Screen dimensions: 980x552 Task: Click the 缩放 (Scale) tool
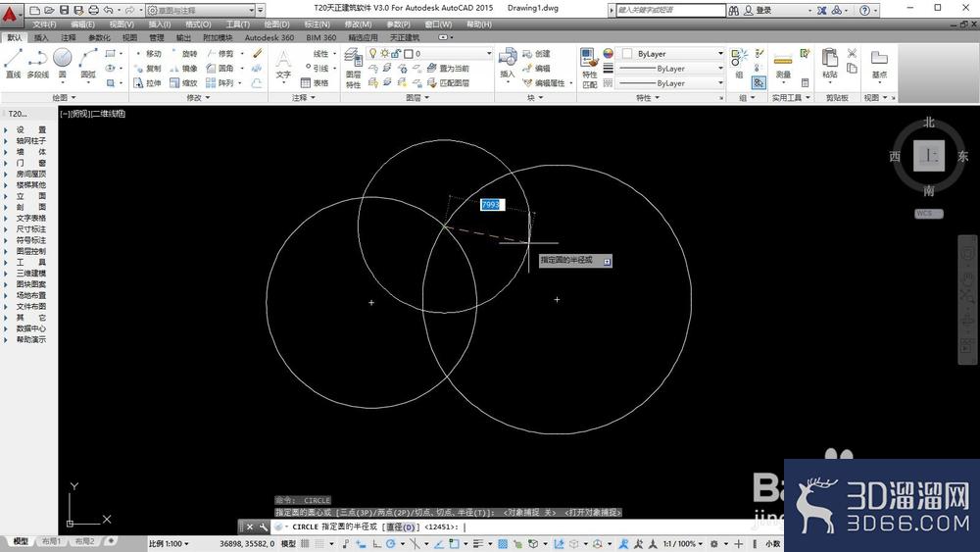tap(184, 82)
